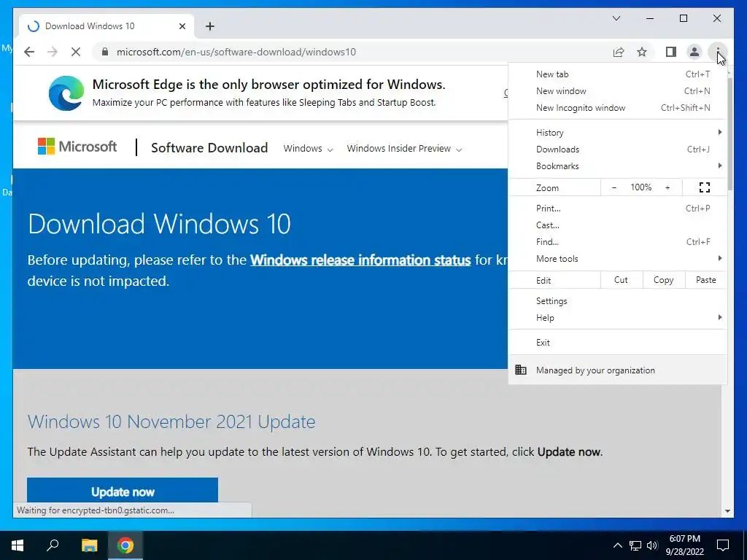Open the tab search chevron
This screenshot has width=747, height=560.
pyautogui.click(x=616, y=18)
